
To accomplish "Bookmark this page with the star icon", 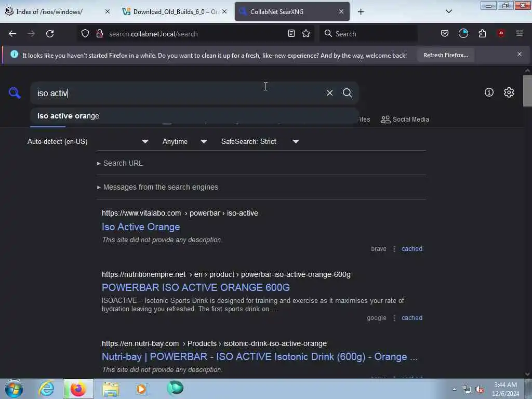I will pos(306,33).
